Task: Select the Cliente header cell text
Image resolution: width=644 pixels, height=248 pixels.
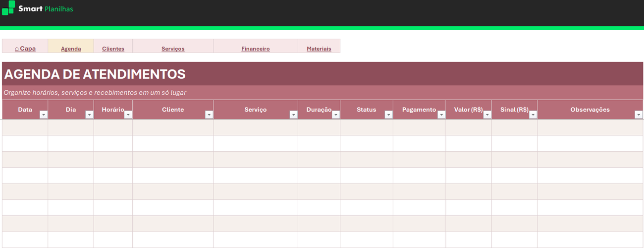Action: coord(173,110)
